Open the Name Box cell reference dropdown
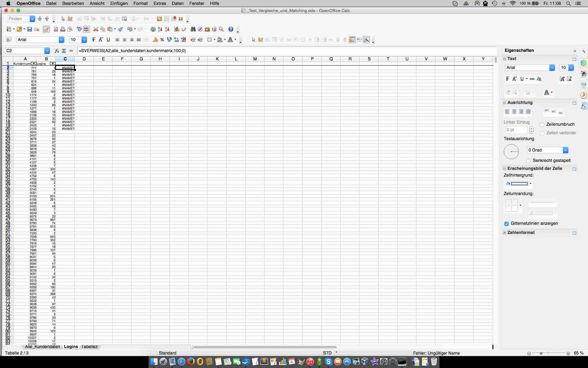 (47, 51)
